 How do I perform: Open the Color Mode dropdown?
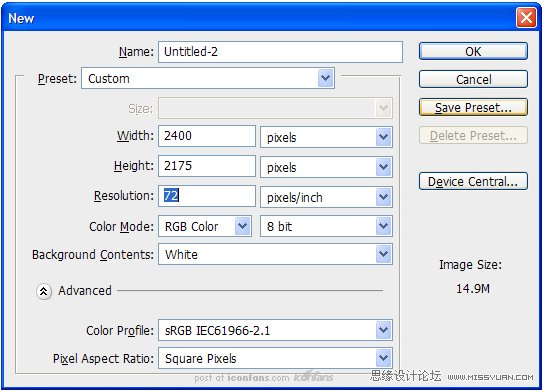point(205,226)
